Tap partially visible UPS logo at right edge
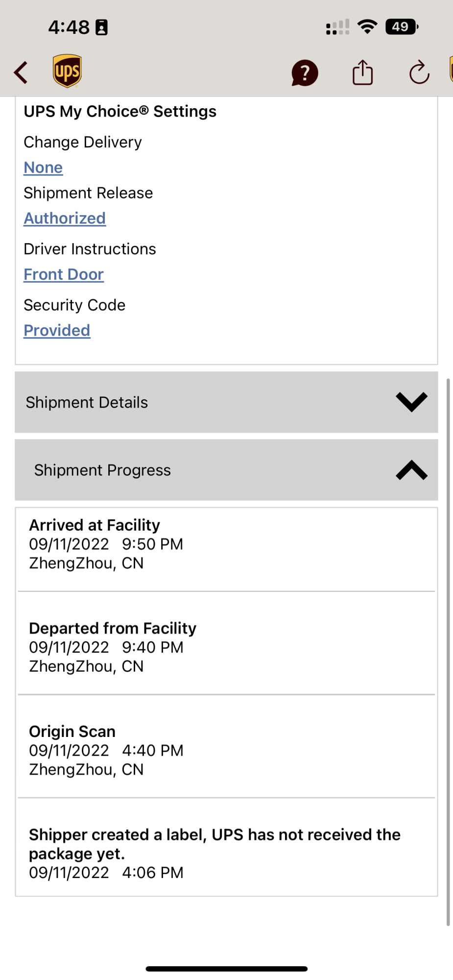Image resolution: width=453 pixels, height=980 pixels. coord(451,70)
